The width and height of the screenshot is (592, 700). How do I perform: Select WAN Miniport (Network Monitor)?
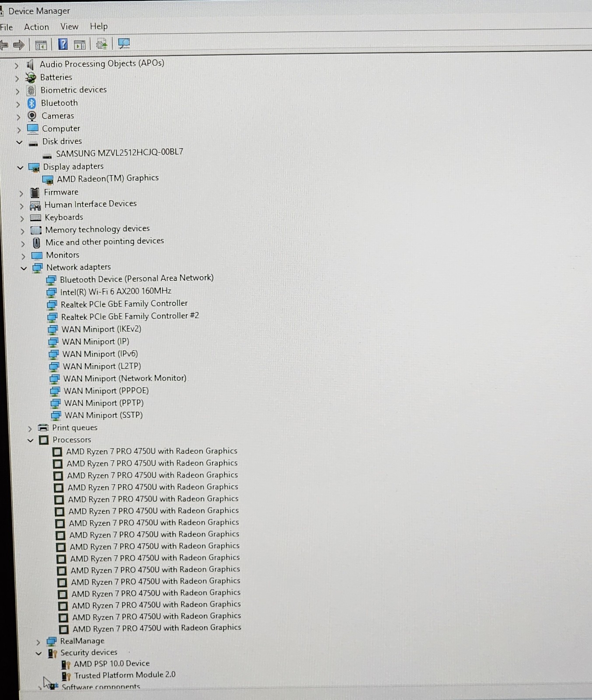point(125,378)
